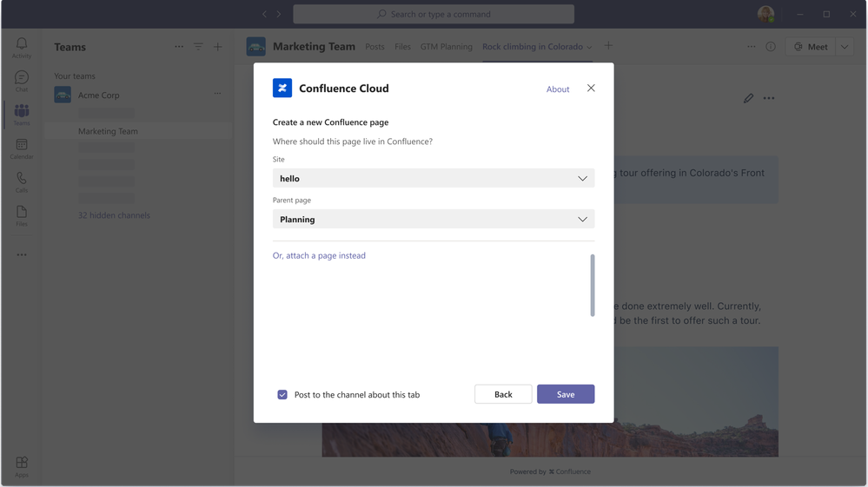Click the Your teams label
The image size is (868, 487).
[75, 76]
